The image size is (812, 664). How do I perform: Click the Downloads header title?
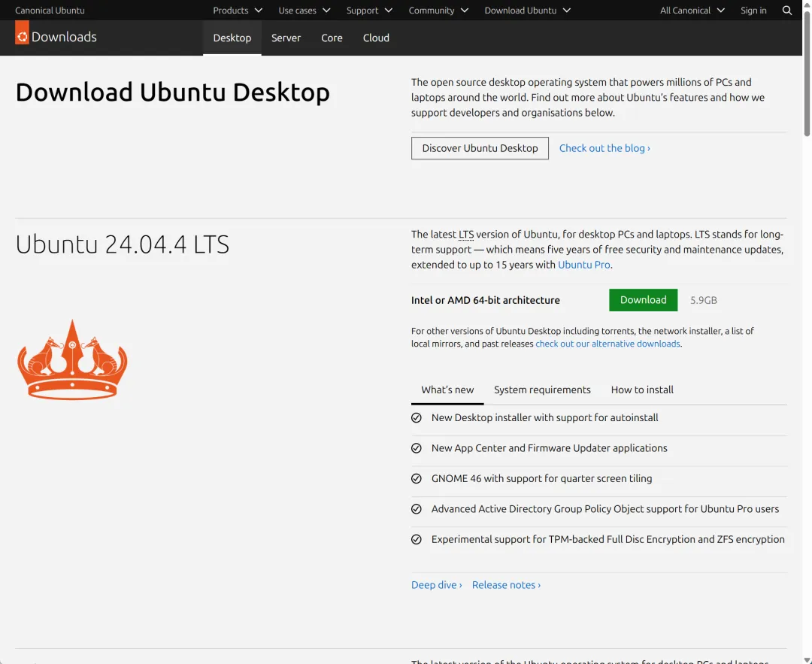(x=64, y=37)
